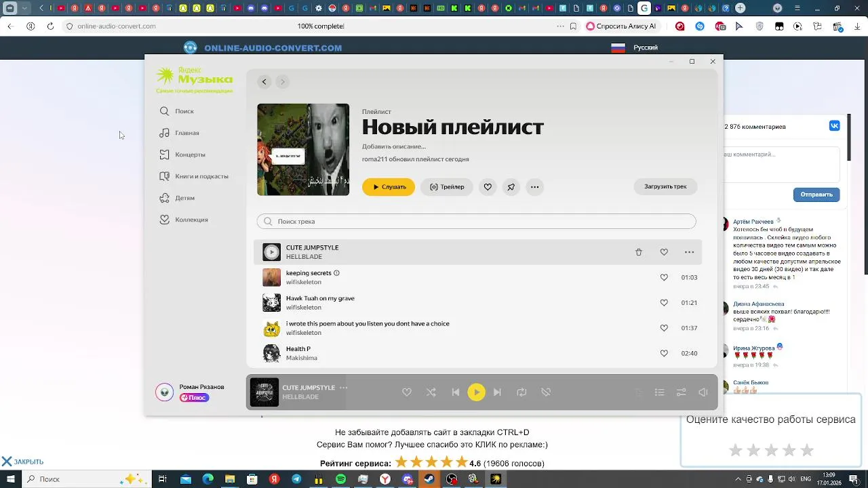Open a new browser tab with plus
The image size is (868, 488).
[741, 8]
